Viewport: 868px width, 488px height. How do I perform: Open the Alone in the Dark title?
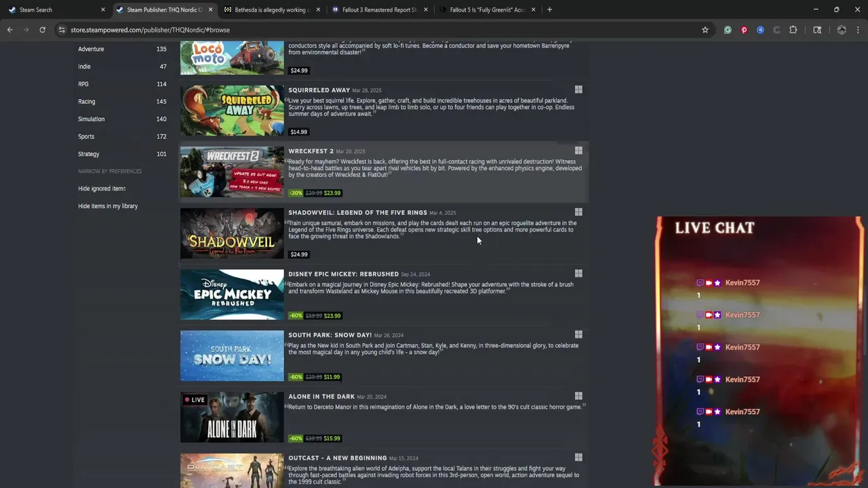click(x=321, y=396)
